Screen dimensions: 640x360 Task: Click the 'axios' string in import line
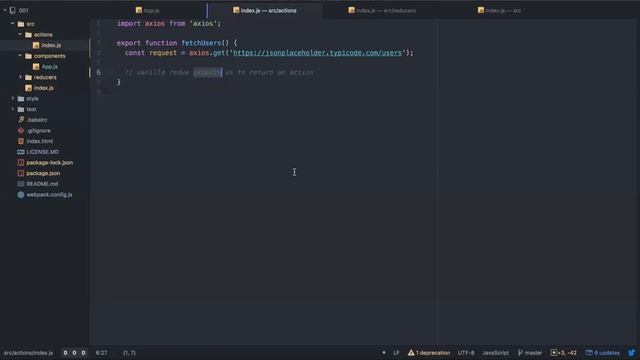coord(203,24)
